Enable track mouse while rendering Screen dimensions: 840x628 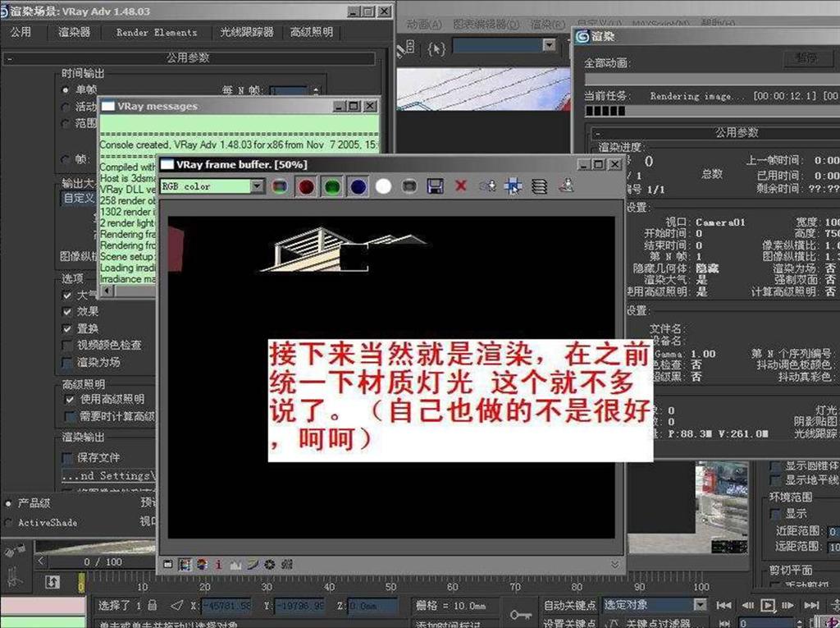point(514,186)
